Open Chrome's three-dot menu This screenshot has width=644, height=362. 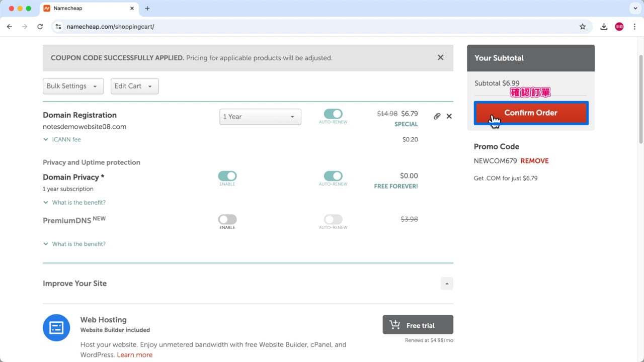click(x=635, y=26)
